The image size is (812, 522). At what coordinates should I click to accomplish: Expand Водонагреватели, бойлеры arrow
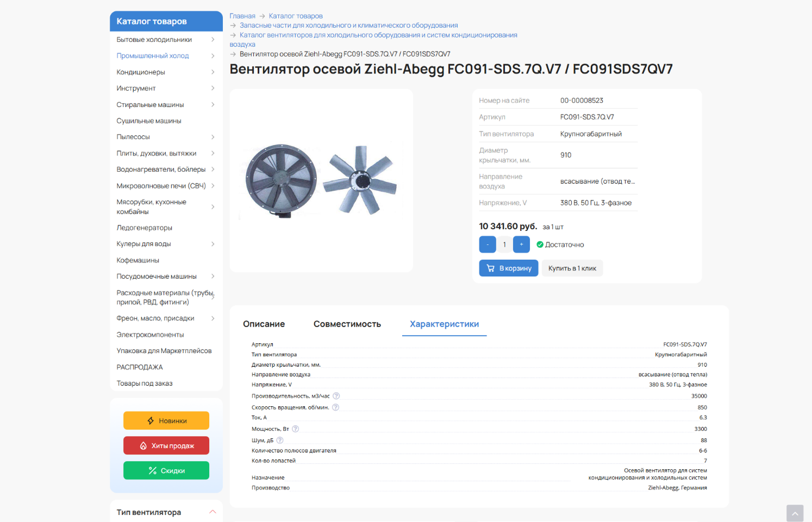pyautogui.click(x=213, y=169)
